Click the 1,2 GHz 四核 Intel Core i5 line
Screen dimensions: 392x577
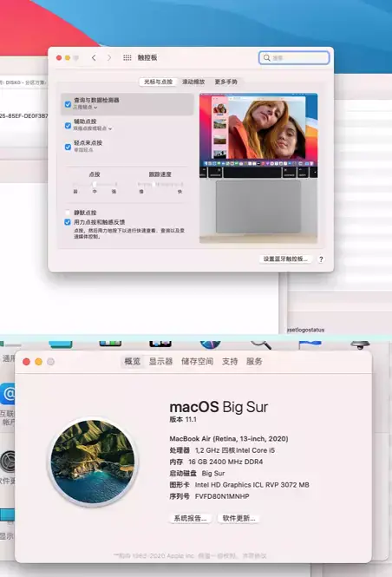click(x=222, y=450)
